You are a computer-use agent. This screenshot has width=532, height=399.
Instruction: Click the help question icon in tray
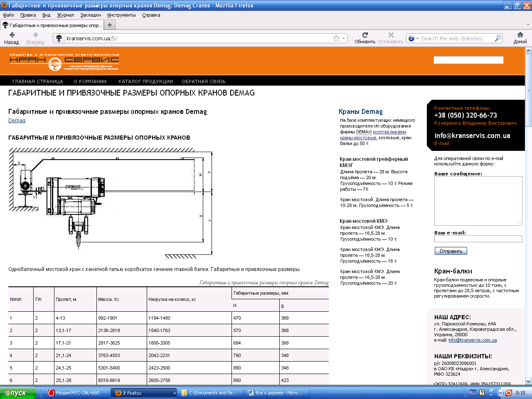[x=482, y=393]
